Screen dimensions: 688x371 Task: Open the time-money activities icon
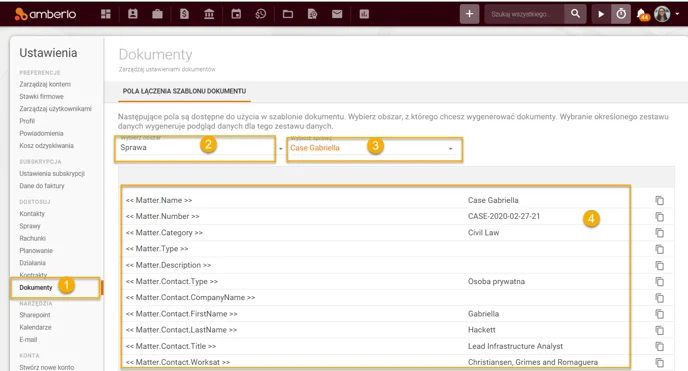coord(261,14)
